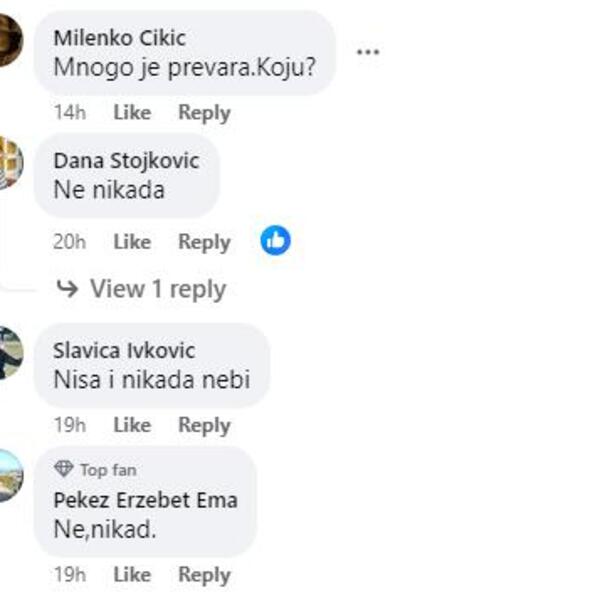Reply to Milenko Cikic's comment
Screen dimensions: 600x600
(204, 113)
